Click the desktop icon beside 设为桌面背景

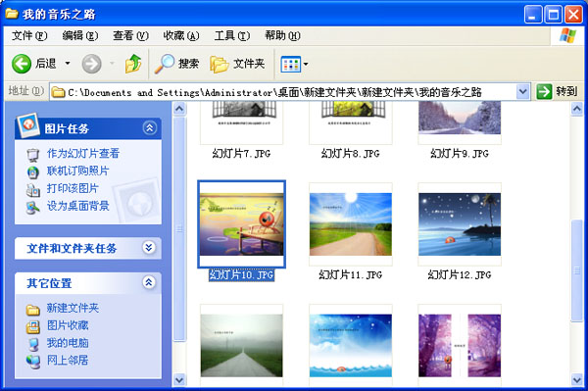[33, 208]
